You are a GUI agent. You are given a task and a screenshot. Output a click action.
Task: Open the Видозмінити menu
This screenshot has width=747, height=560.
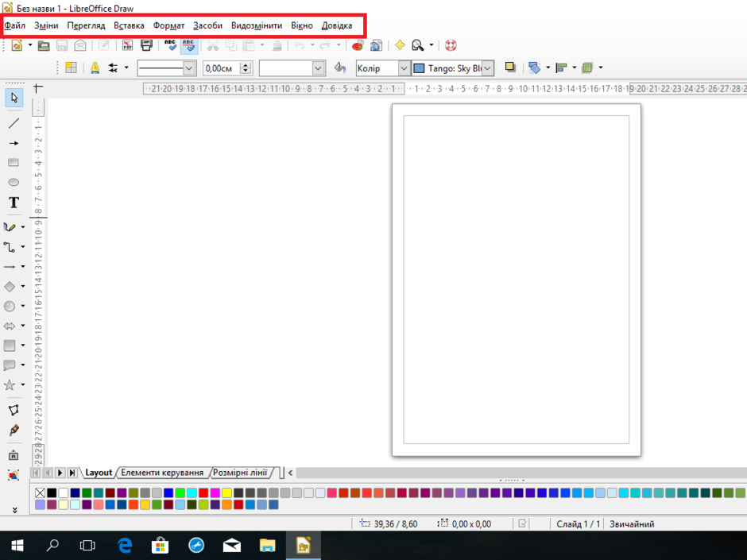(x=257, y=25)
